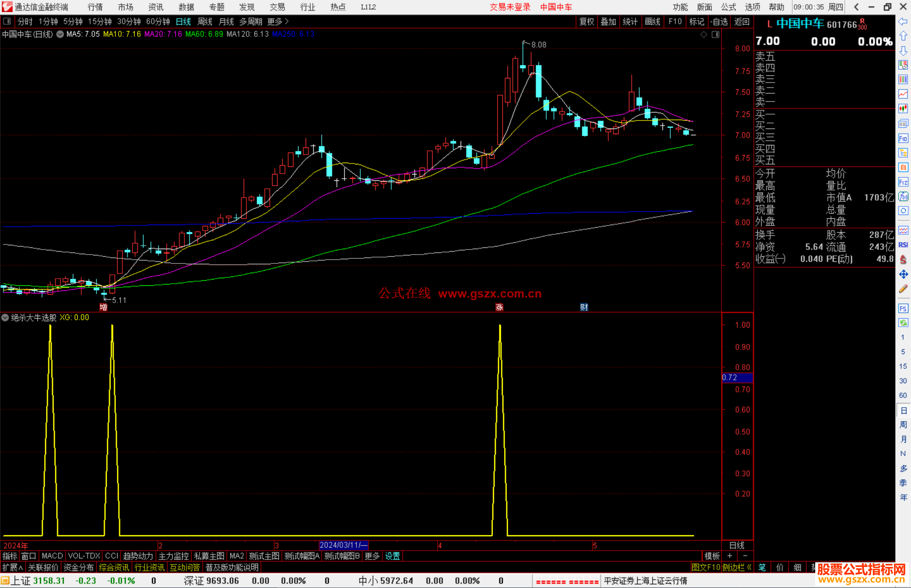The image size is (911, 588).
Task: Switch to the 周线 period tab
Action: point(205,21)
